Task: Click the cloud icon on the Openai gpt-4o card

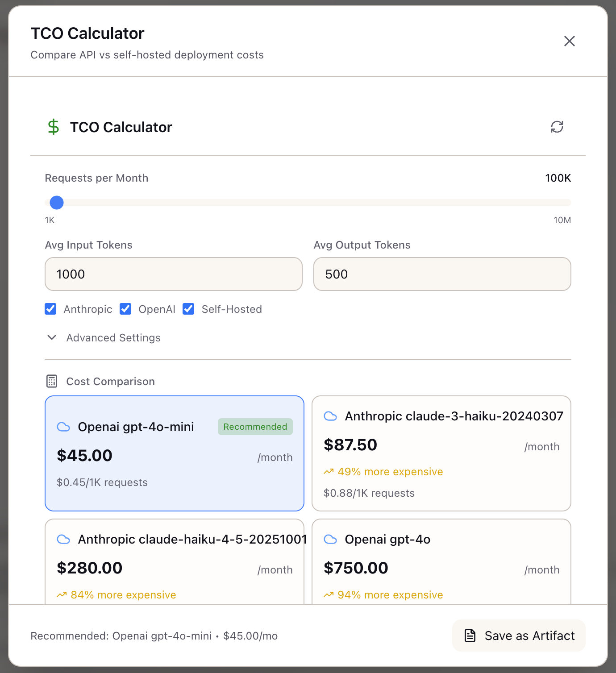Action: click(x=330, y=539)
